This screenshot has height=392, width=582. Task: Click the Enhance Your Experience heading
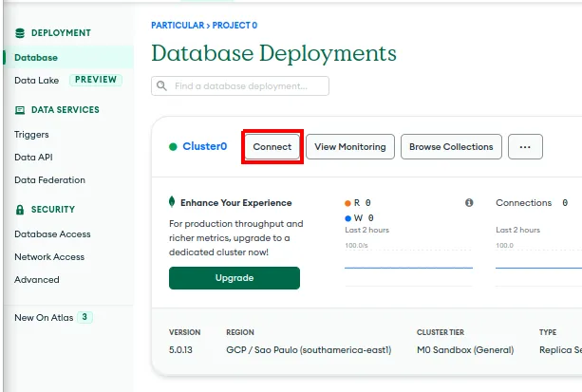(x=236, y=203)
